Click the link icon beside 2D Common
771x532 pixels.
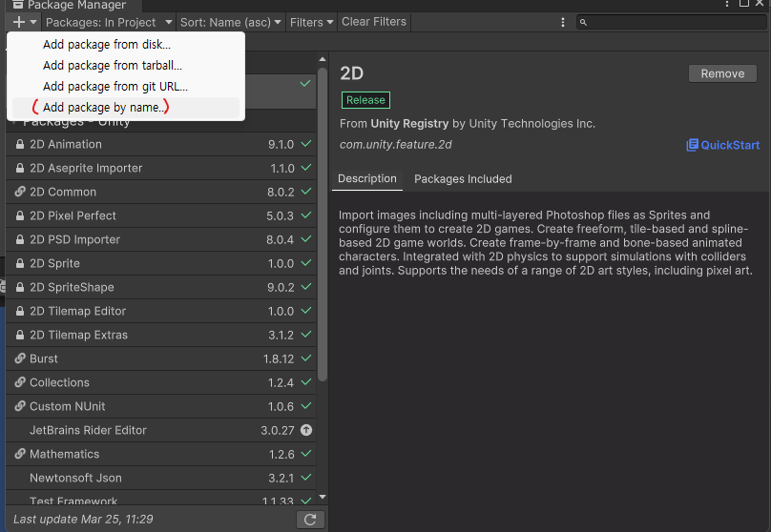tap(20, 192)
